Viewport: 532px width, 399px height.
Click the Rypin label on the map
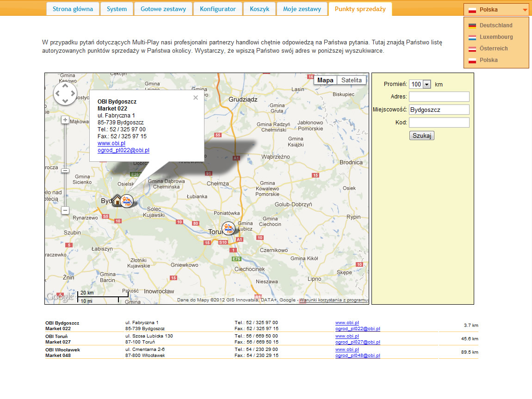pos(353,217)
